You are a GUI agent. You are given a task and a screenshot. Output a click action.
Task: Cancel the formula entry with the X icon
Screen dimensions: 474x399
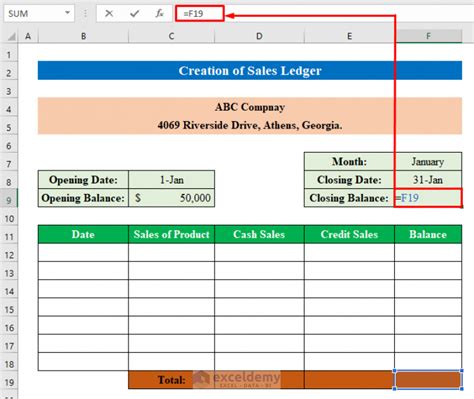pyautogui.click(x=109, y=13)
